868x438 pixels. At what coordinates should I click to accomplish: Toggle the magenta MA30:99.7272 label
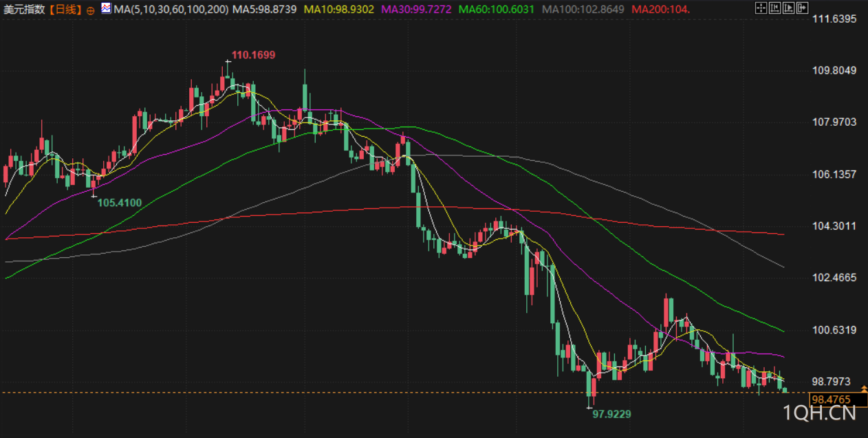point(416,10)
